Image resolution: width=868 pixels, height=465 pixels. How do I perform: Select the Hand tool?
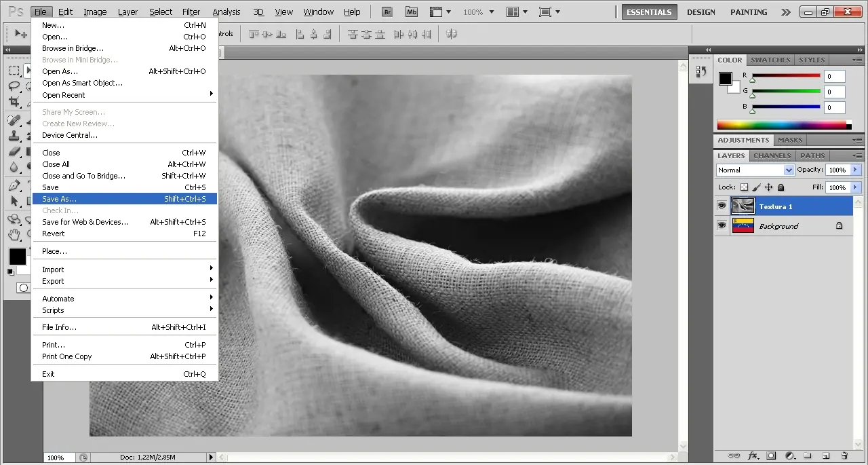14,235
